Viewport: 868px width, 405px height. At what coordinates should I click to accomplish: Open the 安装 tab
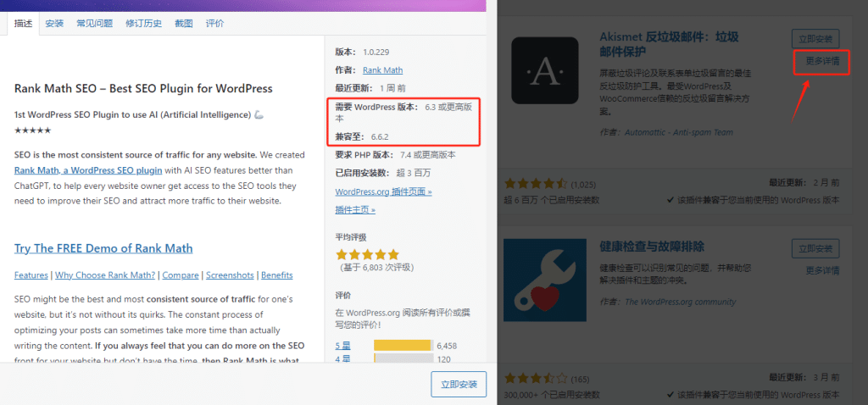54,23
